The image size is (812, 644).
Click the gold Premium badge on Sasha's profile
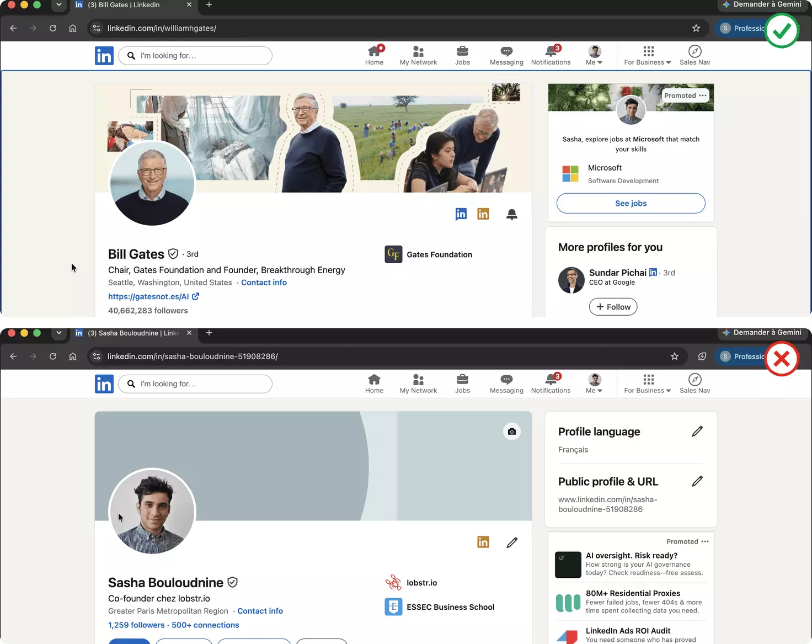pyautogui.click(x=483, y=542)
